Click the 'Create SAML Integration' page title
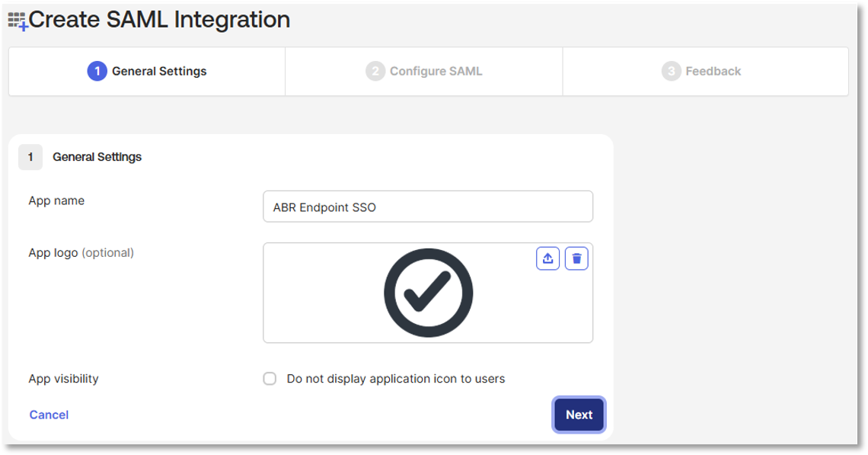The height and width of the screenshot is (455, 868). (159, 20)
